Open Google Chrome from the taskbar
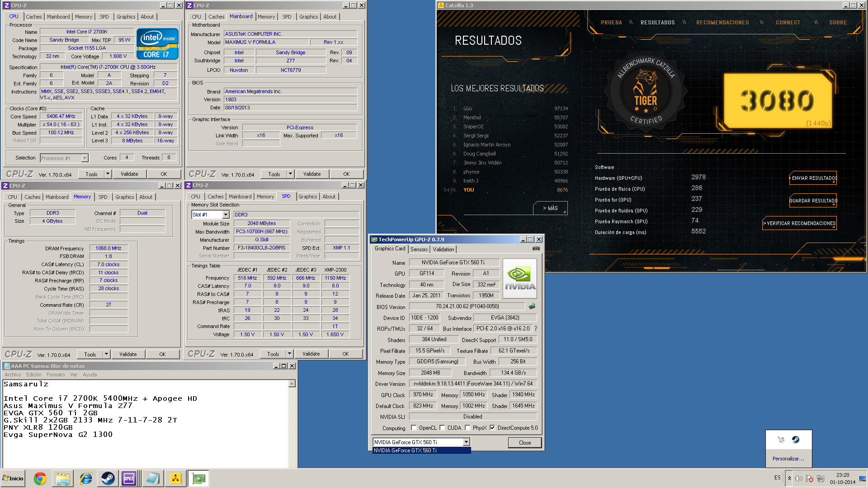 [40, 479]
